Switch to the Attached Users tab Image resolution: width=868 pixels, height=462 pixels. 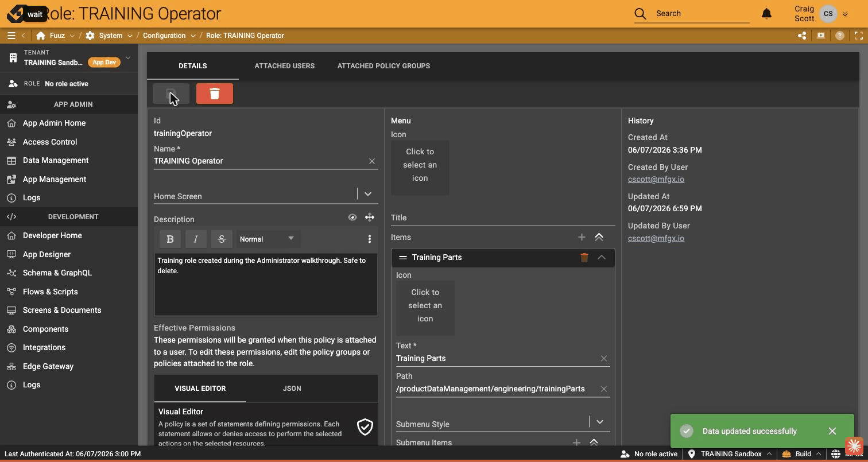point(285,66)
